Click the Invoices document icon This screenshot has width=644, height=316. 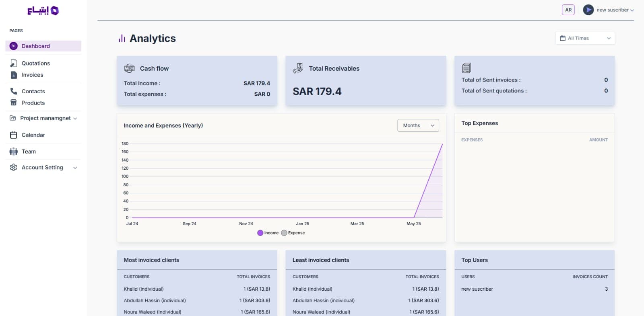pos(13,75)
